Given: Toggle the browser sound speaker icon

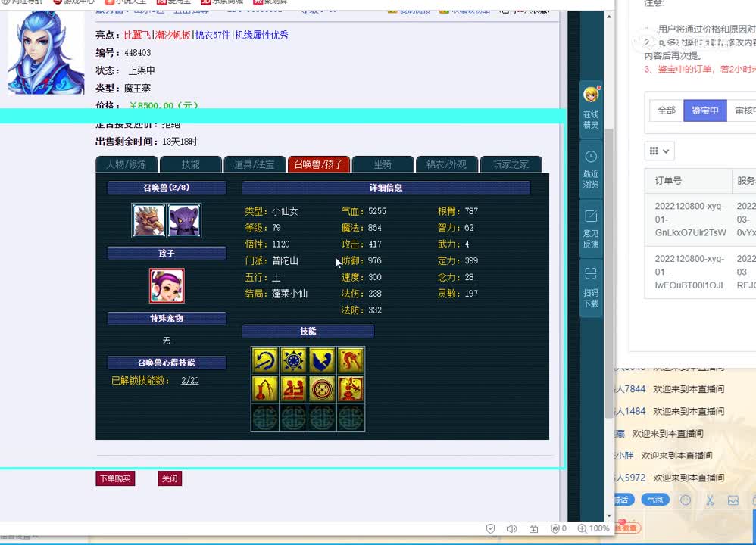Looking at the screenshot, I should pos(511,528).
